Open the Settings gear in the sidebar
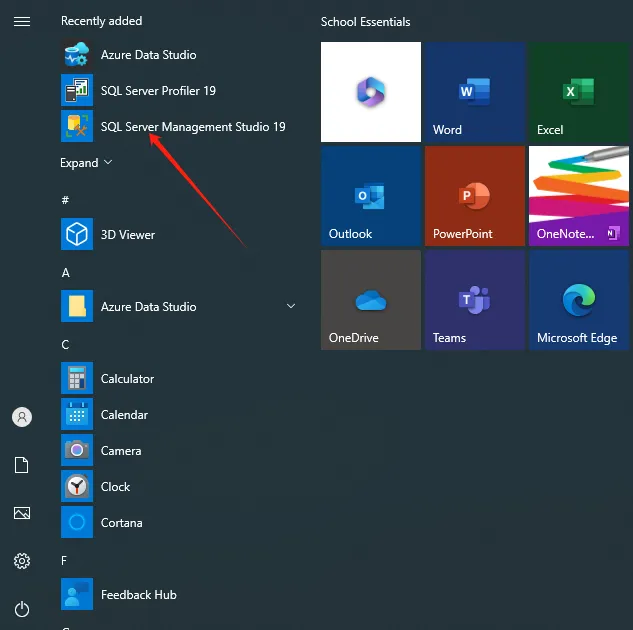This screenshot has height=630, width=633. (22, 561)
